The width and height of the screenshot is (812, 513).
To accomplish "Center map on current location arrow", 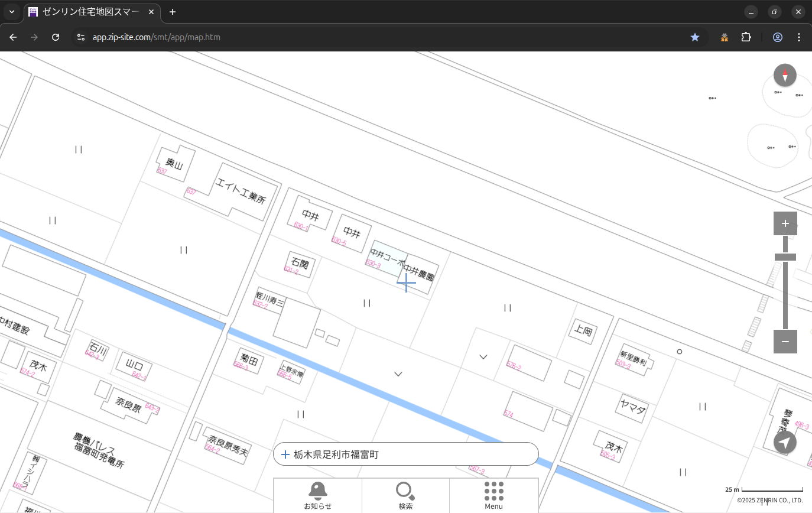I will pyautogui.click(x=785, y=443).
